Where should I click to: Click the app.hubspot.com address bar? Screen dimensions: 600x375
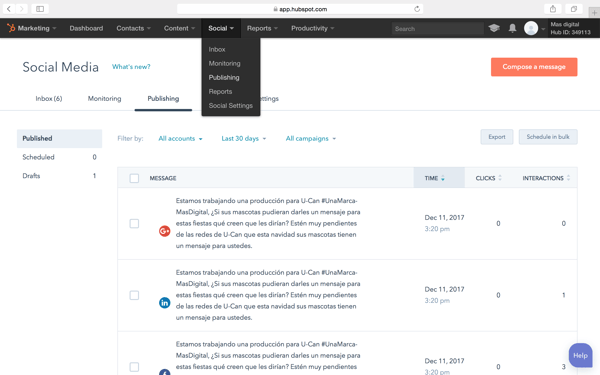[x=300, y=9]
